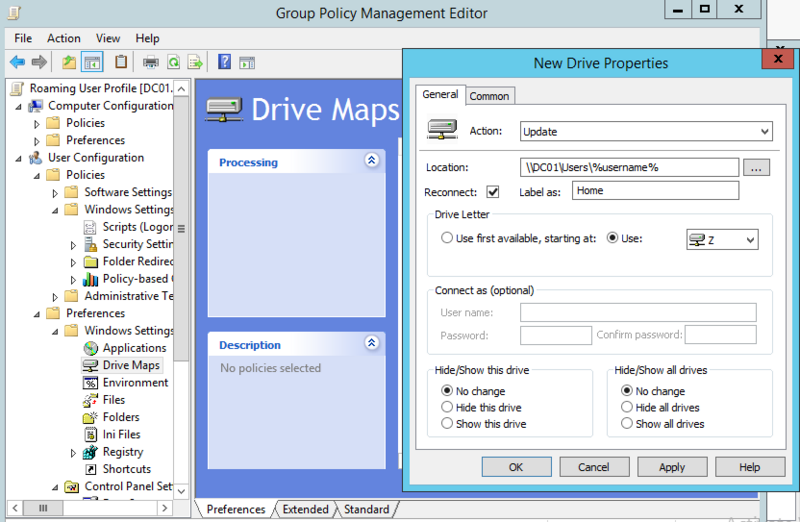The image size is (800, 522).
Task: Click the Print toolbar icon
Action: [x=151, y=62]
